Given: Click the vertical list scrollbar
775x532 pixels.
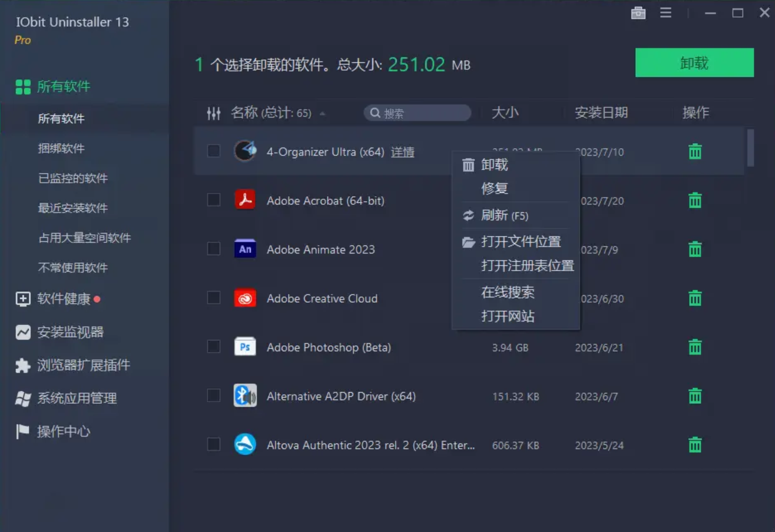Looking at the screenshot, I should pyautogui.click(x=750, y=148).
